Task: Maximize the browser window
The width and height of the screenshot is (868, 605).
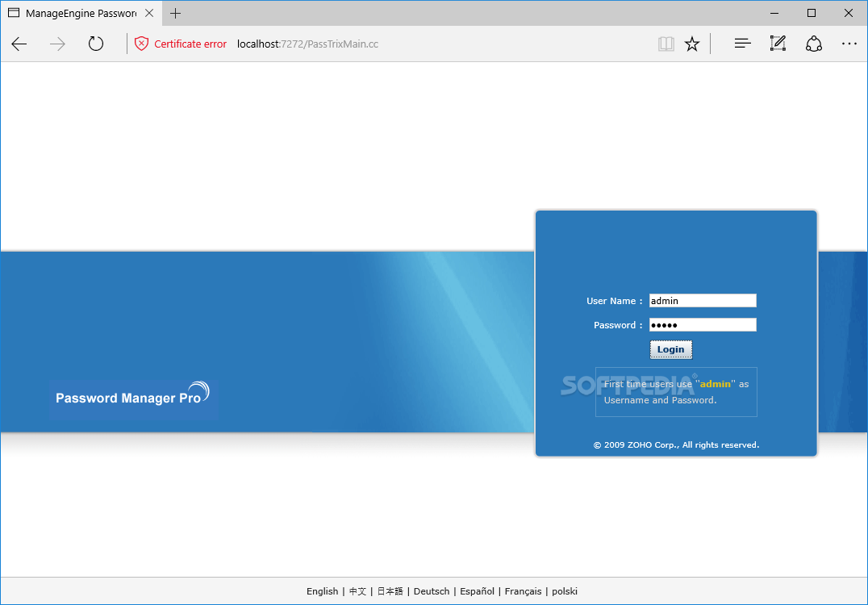Action: [x=812, y=13]
